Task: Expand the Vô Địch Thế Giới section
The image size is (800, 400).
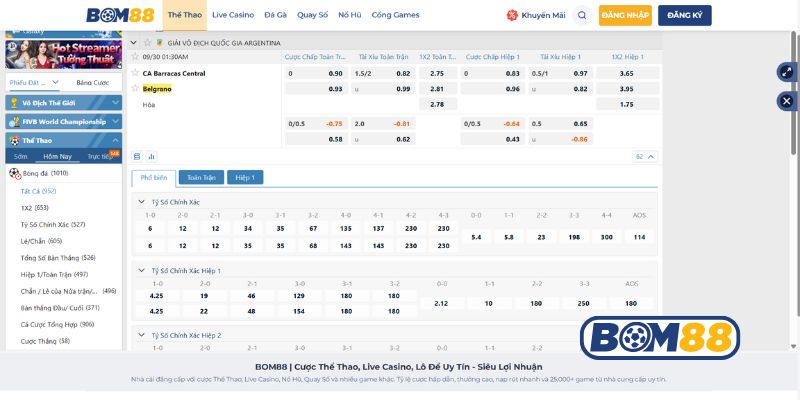Action: tap(116, 102)
